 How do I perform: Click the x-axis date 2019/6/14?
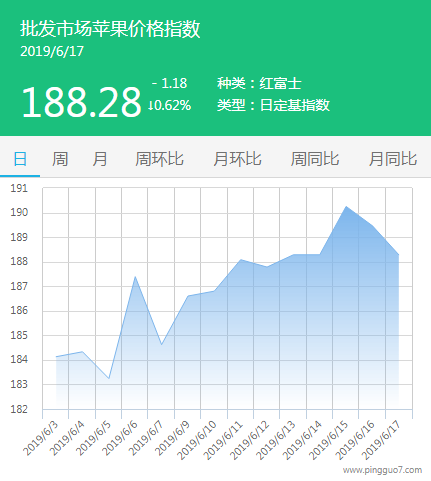coord(303,440)
